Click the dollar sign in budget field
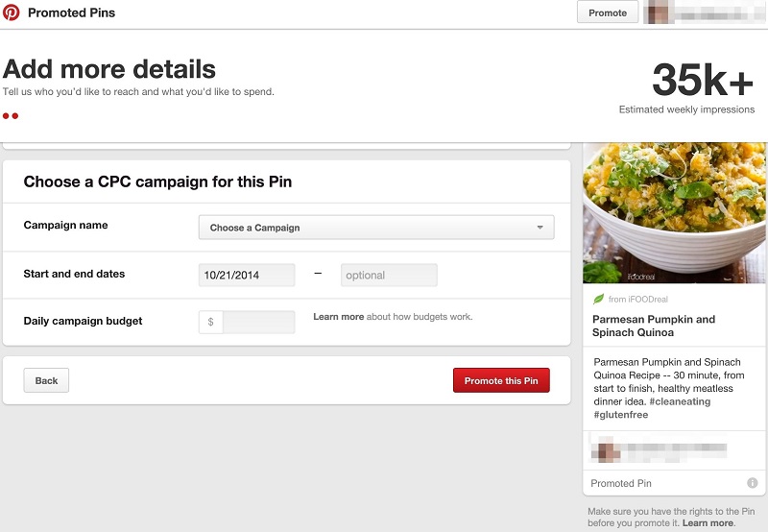 click(x=211, y=323)
